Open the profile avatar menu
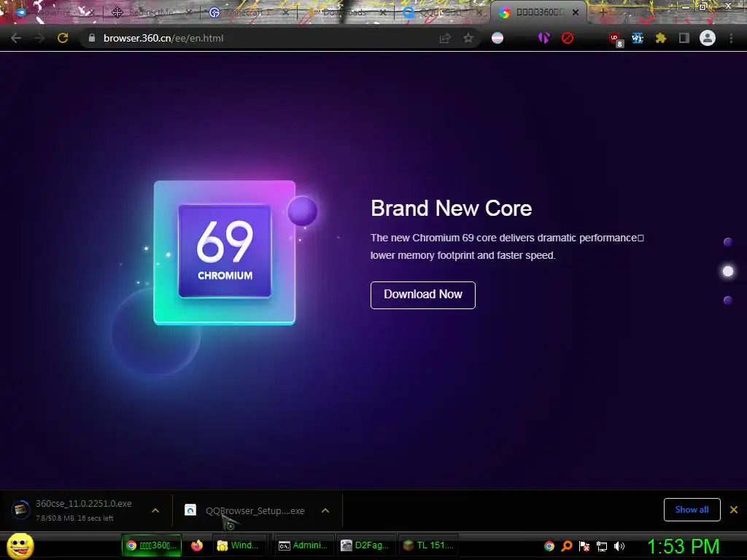The image size is (747, 560). 708,38
